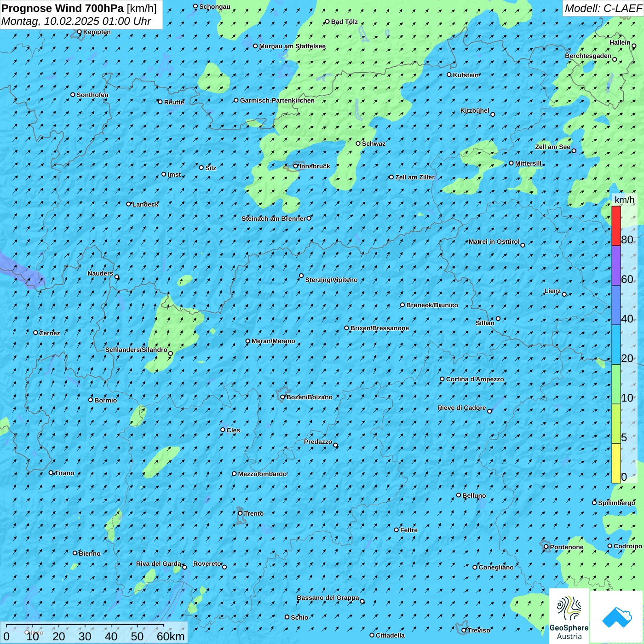Click the Zernez location marker
644x644 pixels.
35,333
